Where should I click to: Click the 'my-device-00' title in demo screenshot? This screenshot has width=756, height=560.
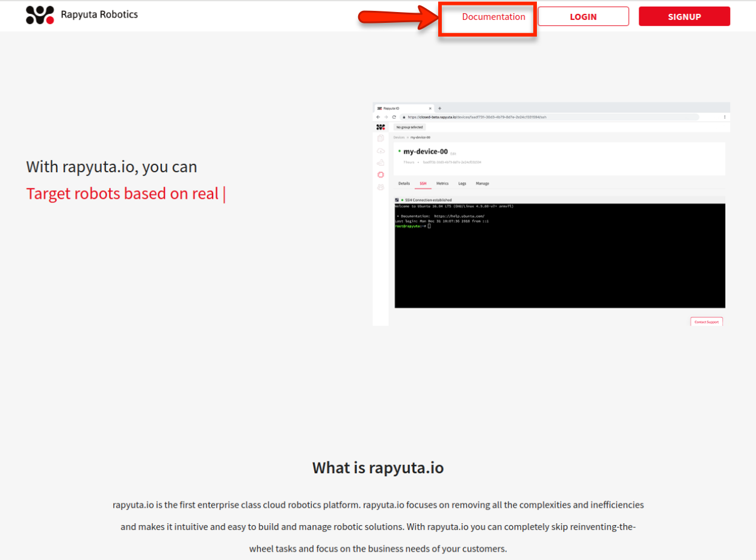tap(426, 152)
